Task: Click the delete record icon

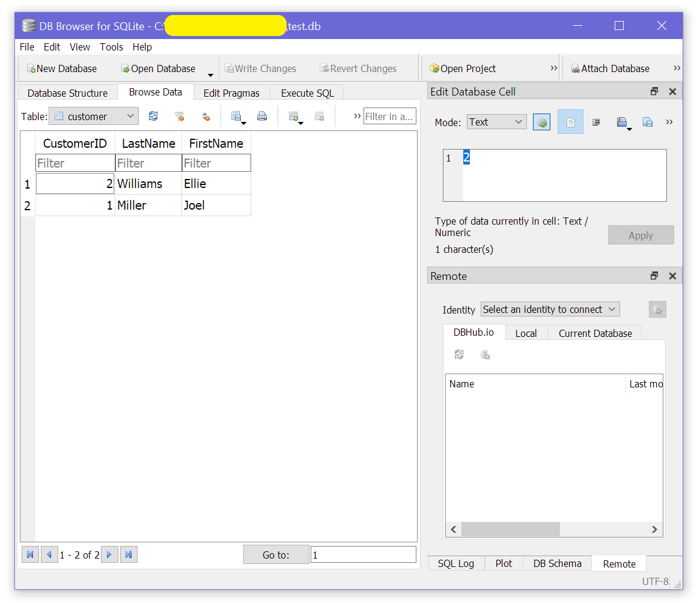Action: [x=319, y=117]
